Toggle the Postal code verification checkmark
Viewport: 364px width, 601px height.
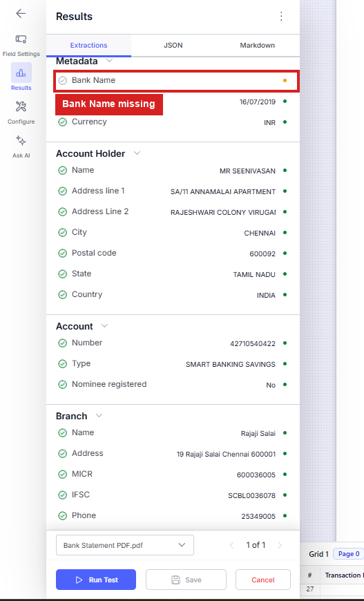[62, 253]
